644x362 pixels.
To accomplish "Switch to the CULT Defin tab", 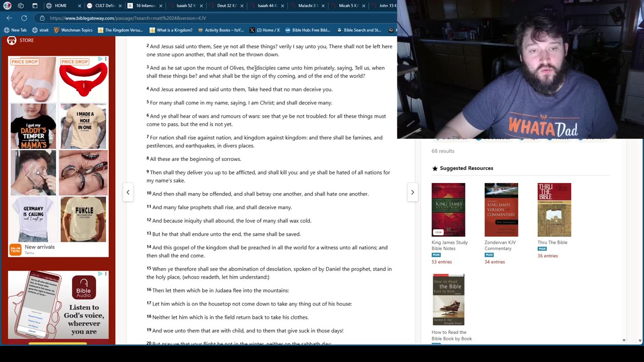I will pyautogui.click(x=105, y=6).
